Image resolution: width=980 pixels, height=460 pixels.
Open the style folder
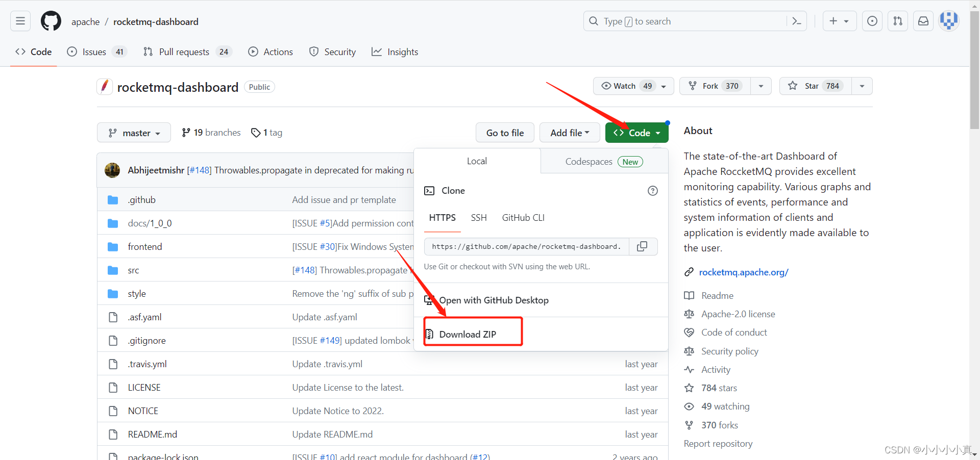(x=137, y=294)
